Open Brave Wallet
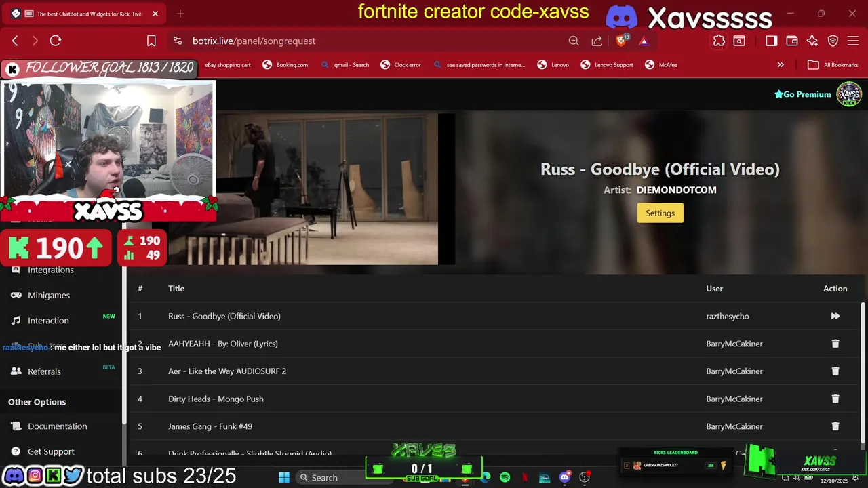 (x=791, y=41)
